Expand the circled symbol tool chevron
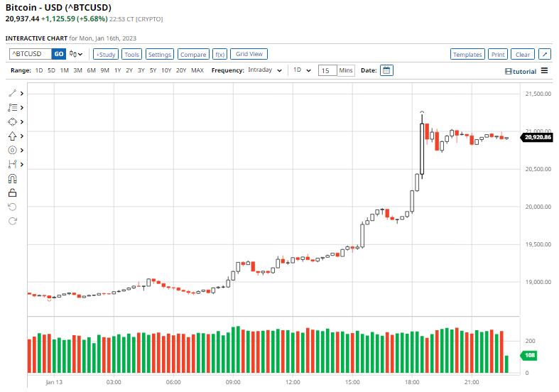 [x=22, y=151]
